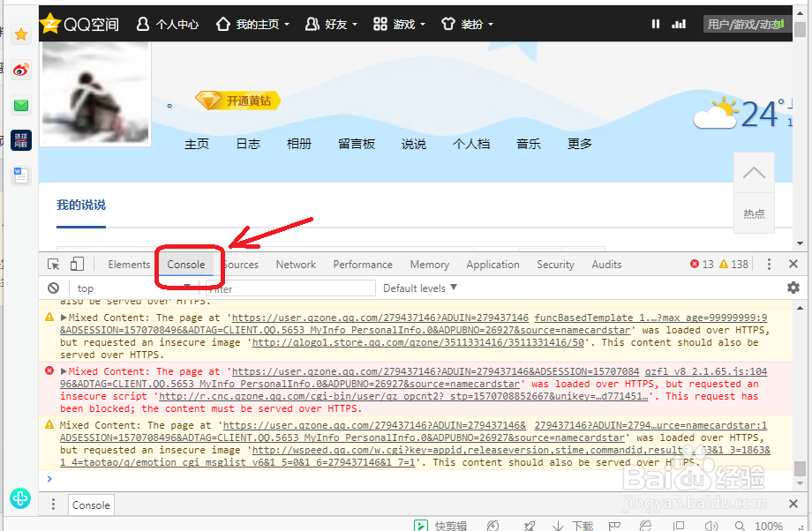Open 个人中心 from the top bar
The height and width of the screenshot is (531, 812).
168,24
